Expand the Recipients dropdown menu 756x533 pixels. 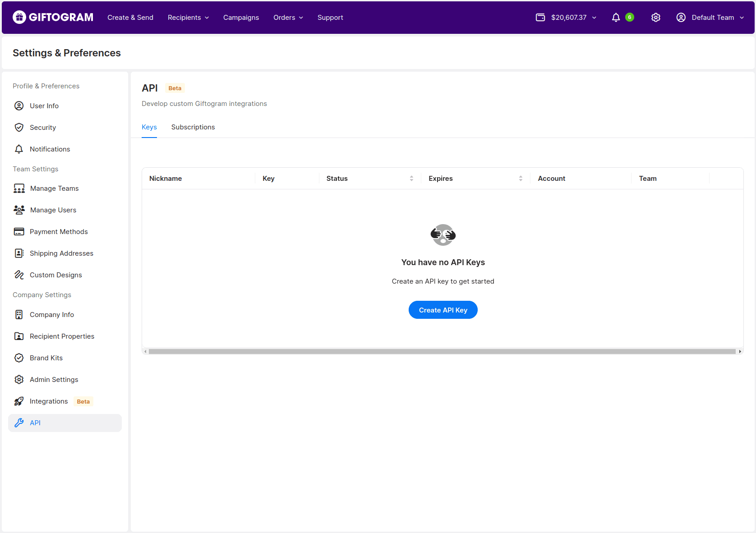(188, 18)
